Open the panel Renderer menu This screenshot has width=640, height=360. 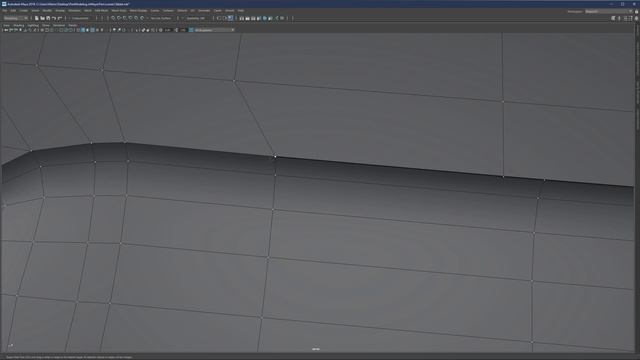(59, 25)
